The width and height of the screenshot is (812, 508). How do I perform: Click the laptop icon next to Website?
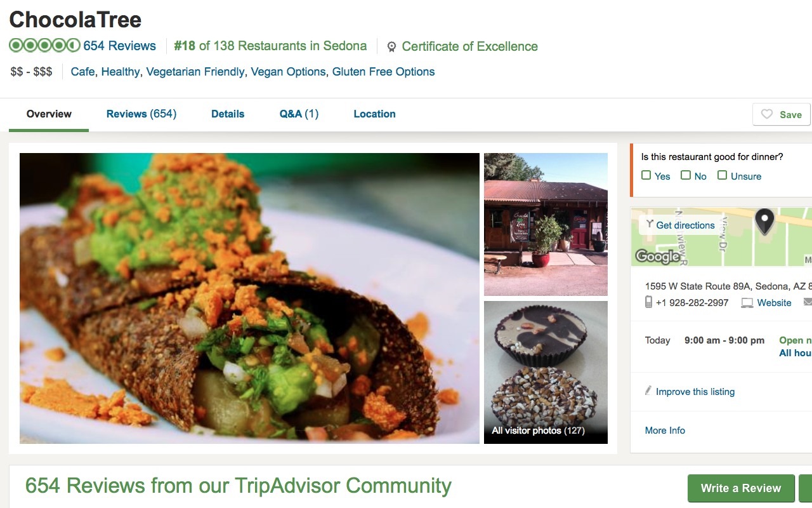pyautogui.click(x=747, y=303)
